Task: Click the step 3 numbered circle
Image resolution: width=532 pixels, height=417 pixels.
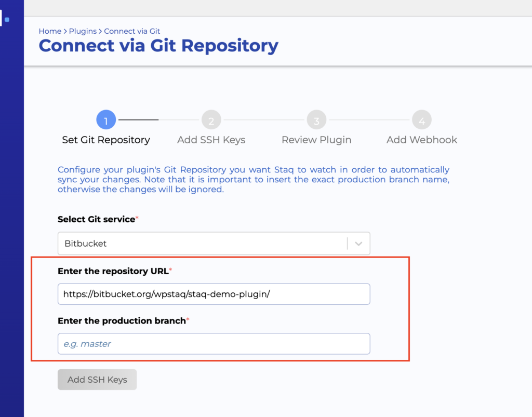Action: tap(316, 119)
